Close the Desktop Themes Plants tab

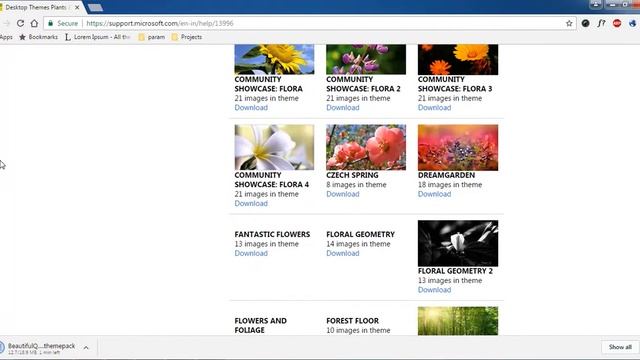coord(77,7)
